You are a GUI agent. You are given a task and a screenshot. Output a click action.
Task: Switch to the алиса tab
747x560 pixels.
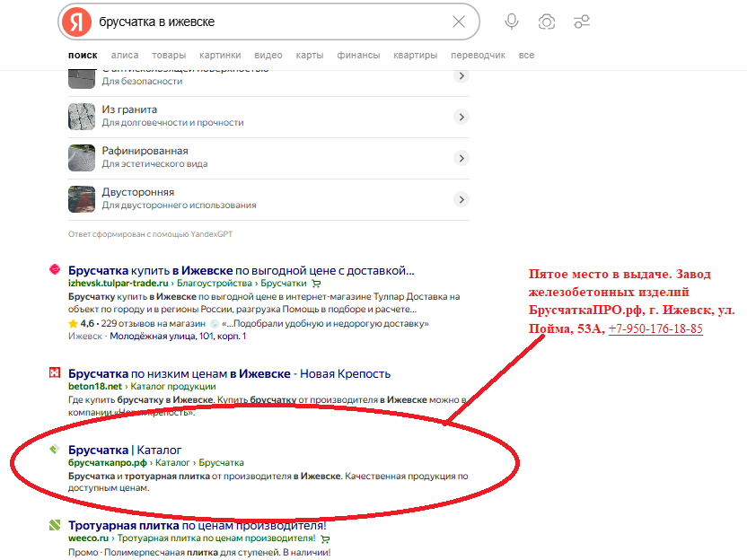click(x=125, y=56)
